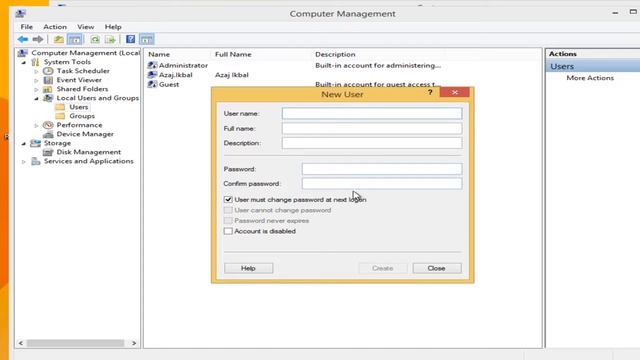Screen dimensions: 640x360
Task: Open the Help menu in menu bar
Action: click(x=113, y=27)
